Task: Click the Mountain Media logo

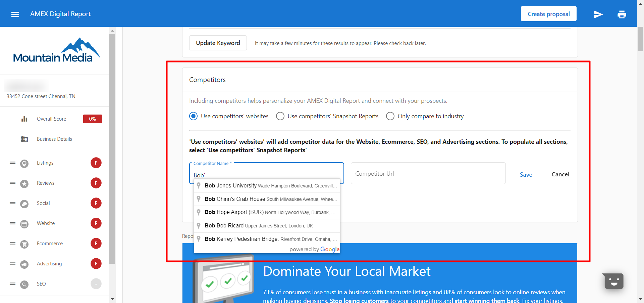Action: click(x=56, y=50)
